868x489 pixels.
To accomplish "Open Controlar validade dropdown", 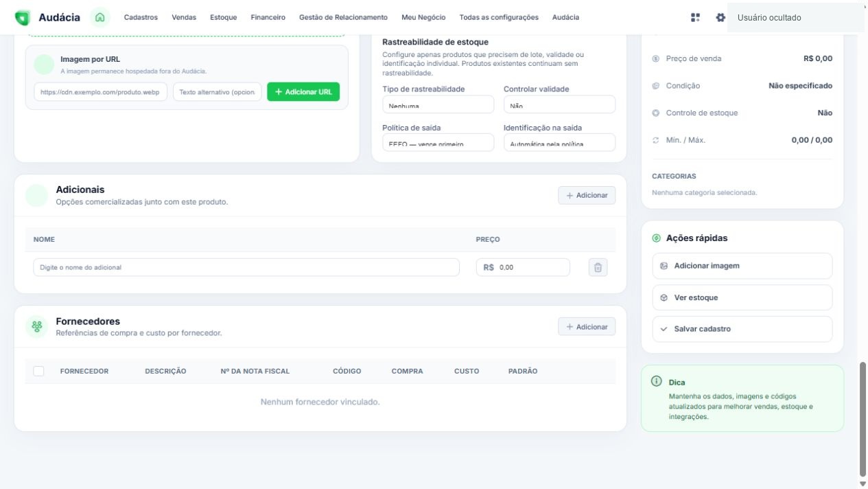I will tap(559, 104).
